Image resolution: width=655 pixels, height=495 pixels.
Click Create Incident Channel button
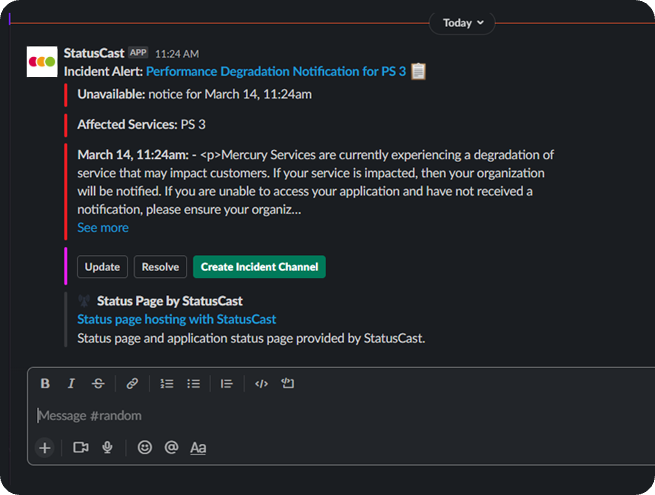(x=259, y=267)
